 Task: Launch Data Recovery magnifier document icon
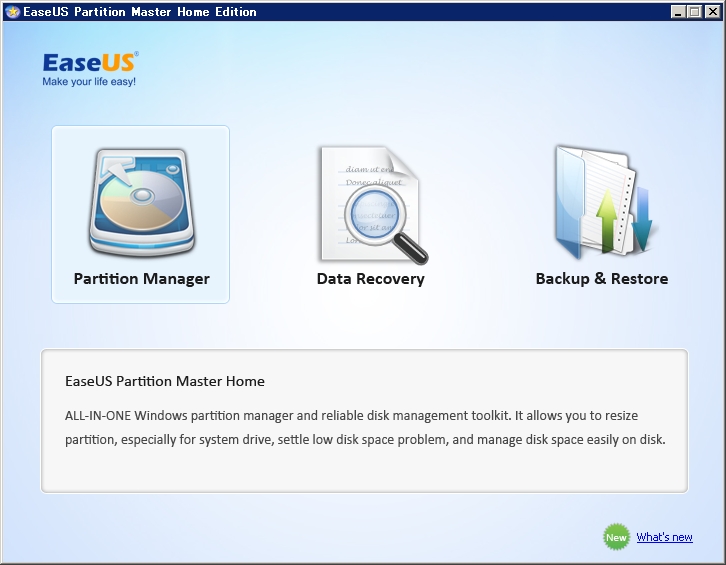click(373, 205)
